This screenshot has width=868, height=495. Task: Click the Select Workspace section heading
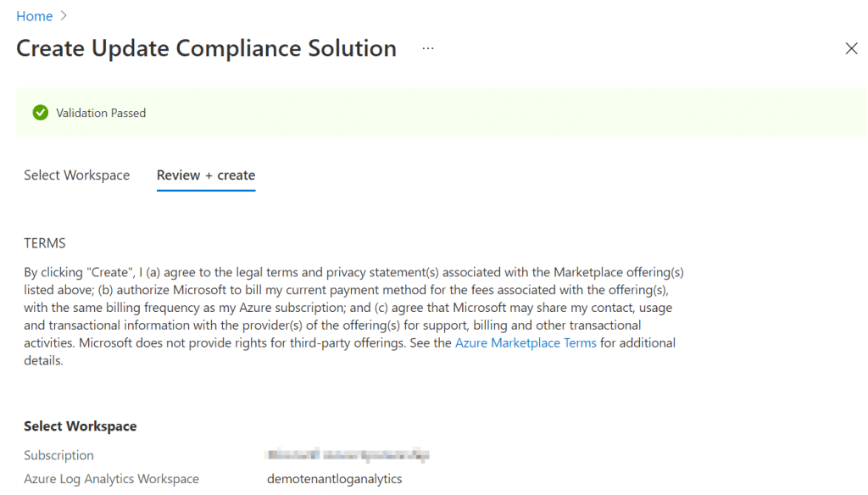[x=81, y=426]
